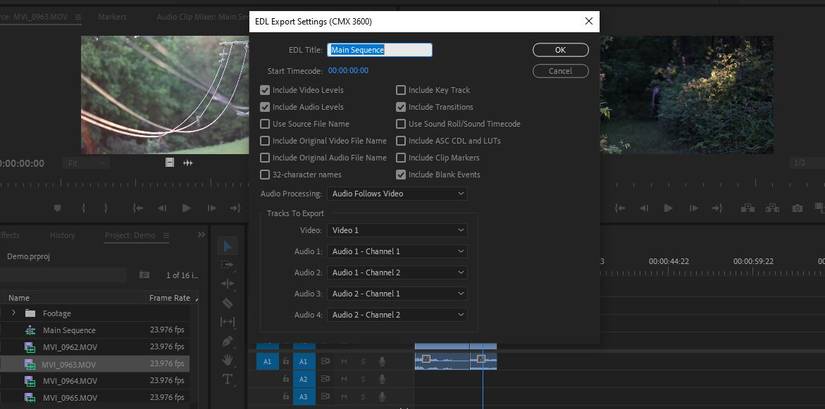Uncheck Include Blank Events
The image size is (825, 409).
401,174
